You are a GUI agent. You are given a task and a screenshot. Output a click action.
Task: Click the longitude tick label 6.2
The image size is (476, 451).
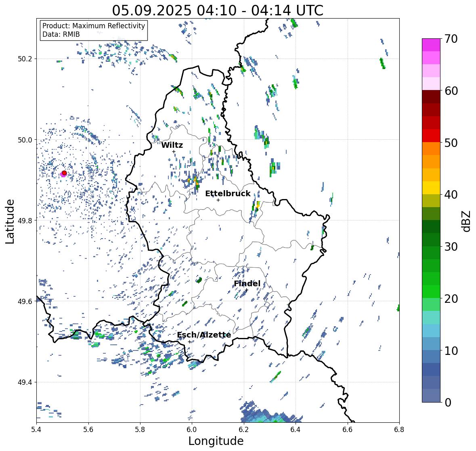(244, 430)
